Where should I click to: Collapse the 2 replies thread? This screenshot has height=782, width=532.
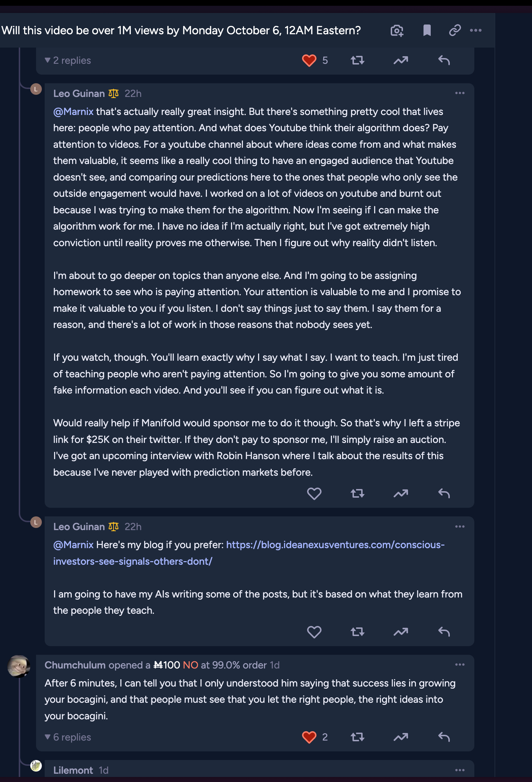point(68,61)
